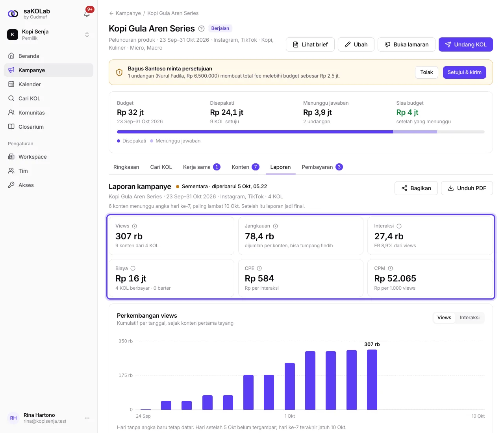Image resolution: width=504 pixels, height=433 pixels.
Task: Open the more options menu for Rina Hartono
Action: coord(87,418)
